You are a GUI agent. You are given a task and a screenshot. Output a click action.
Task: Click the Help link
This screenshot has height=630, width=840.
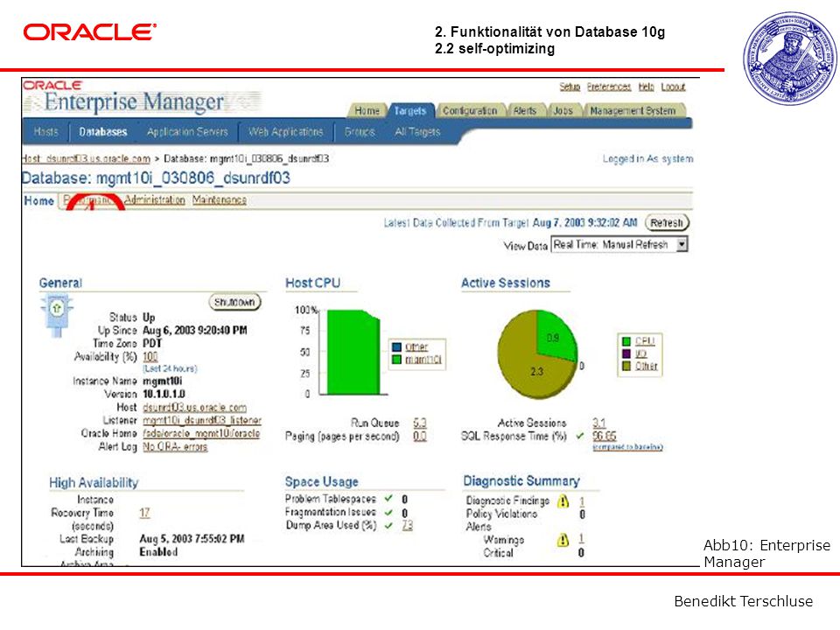click(646, 87)
